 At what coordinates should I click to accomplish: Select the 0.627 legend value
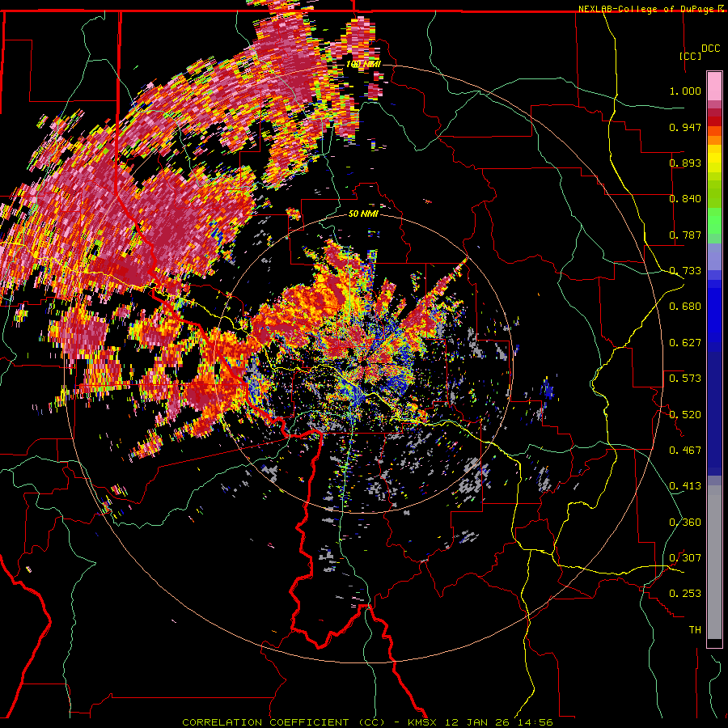click(685, 343)
